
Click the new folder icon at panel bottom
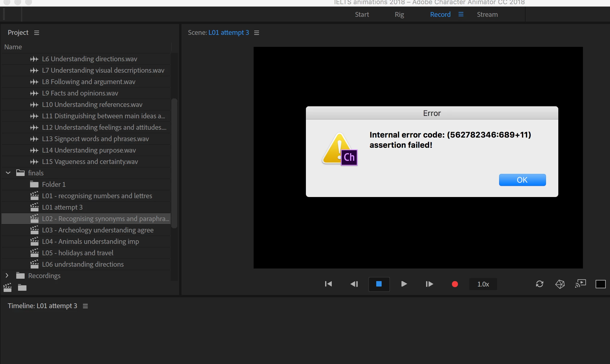[22, 288]
